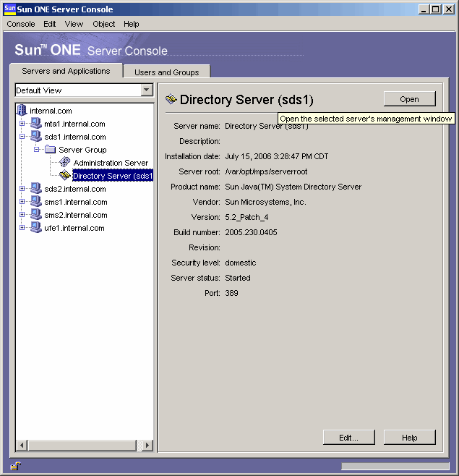Viewport: 459px width, 476px height.
Task: Open the Console menu
Action: tap(21, 24)
